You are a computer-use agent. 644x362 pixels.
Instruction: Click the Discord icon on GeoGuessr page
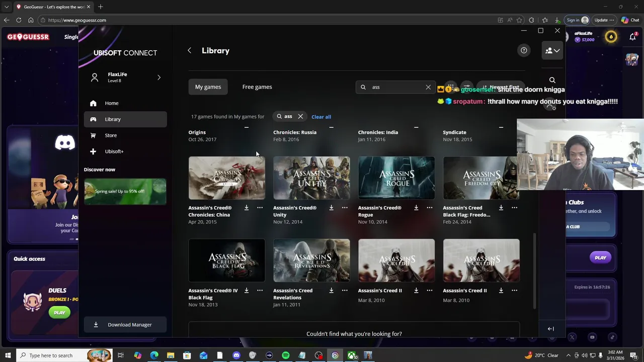pyautogui.click(x=65, y=143)
